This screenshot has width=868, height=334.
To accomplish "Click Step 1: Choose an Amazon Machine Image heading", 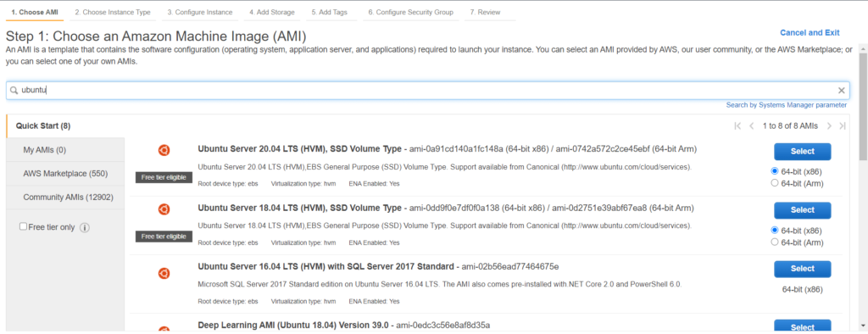I will click(x=156, y=36).
